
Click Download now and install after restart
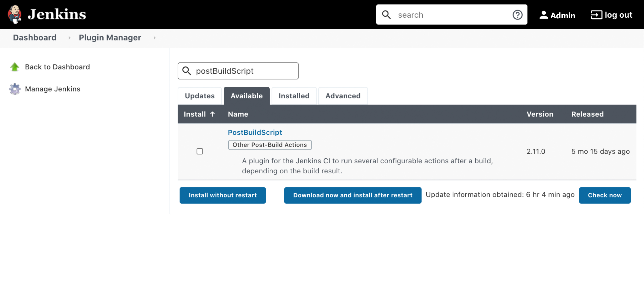coord(353,195)
